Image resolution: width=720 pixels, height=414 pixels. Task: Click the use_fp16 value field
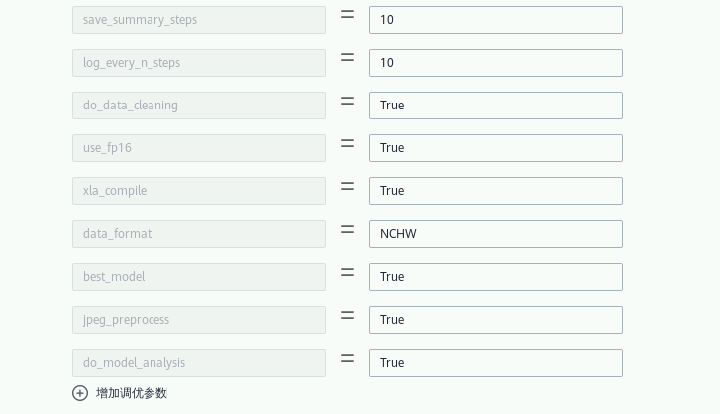click(495, 148)
